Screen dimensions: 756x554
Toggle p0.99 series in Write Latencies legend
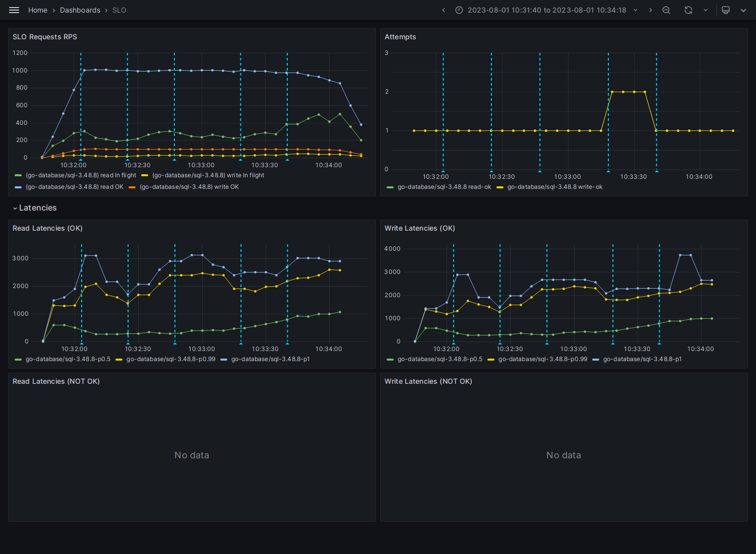coord(543,359)
